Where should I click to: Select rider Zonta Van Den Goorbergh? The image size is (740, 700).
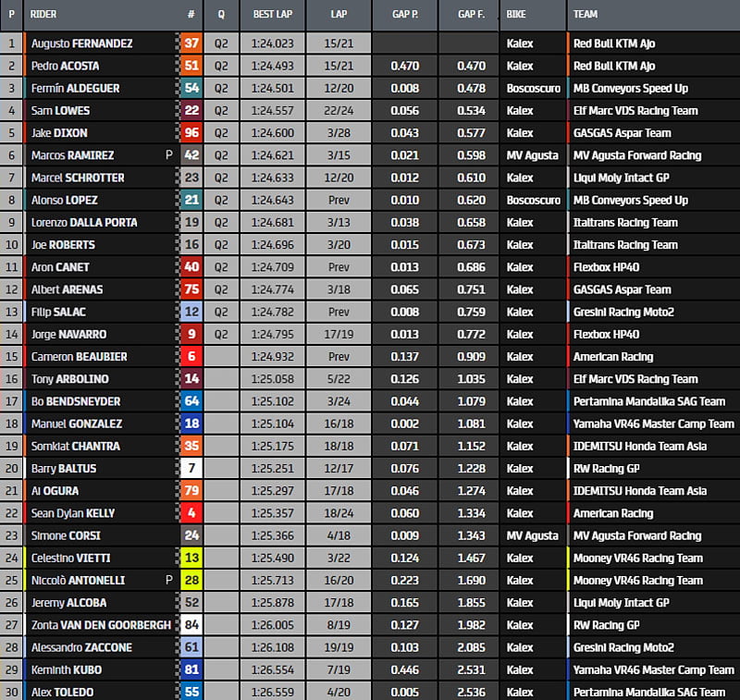point(101,625)
